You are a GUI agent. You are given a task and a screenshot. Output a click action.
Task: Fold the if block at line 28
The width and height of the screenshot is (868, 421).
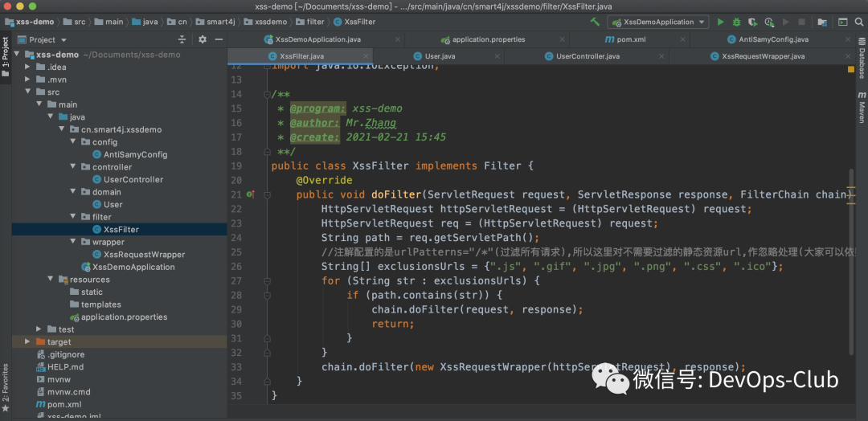(267, 295)
